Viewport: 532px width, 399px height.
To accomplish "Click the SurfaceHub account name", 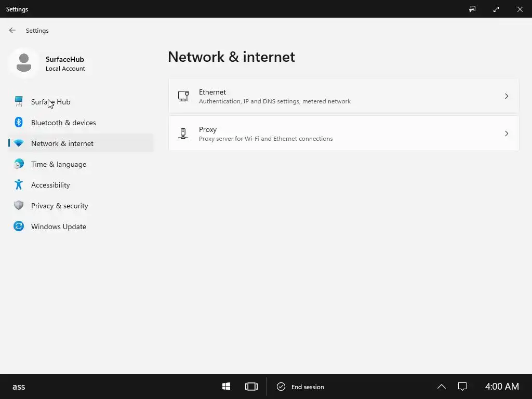I will click(65, 59).
